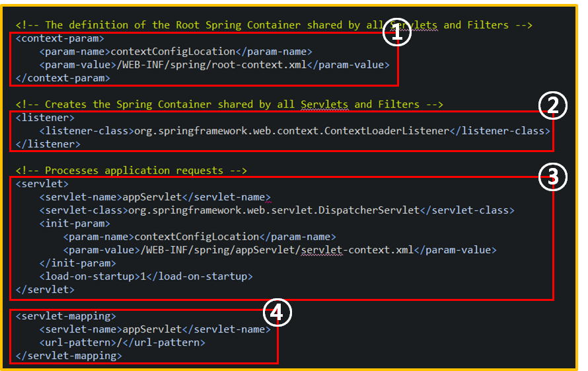Click the url-pattern line with slash value
This screenshot has height=371, width=588.
click(122, 343)
